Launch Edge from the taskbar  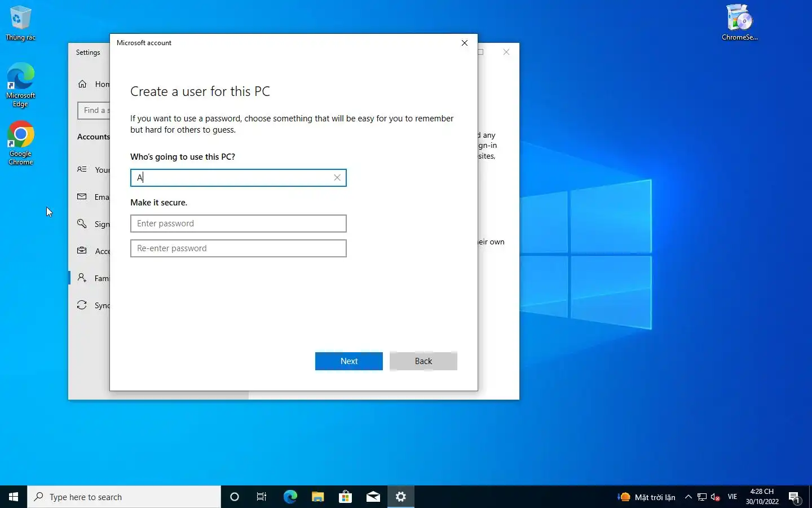click(x=290, y=497)
